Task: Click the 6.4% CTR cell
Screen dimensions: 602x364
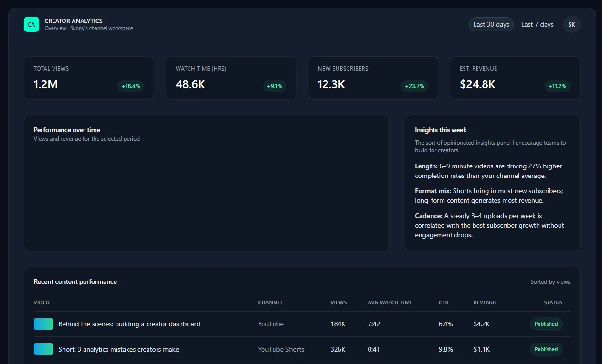Action: click(x=446, y=324)
